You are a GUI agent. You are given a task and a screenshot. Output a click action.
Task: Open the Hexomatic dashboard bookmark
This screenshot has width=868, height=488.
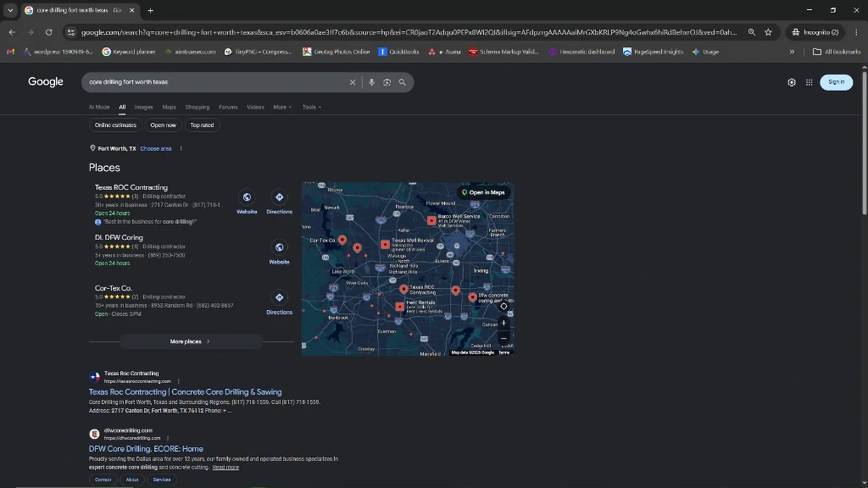coord(582,51)
